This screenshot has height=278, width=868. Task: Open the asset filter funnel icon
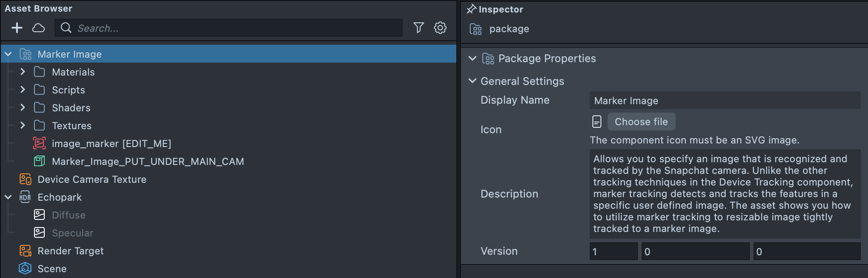click(418, 28)
